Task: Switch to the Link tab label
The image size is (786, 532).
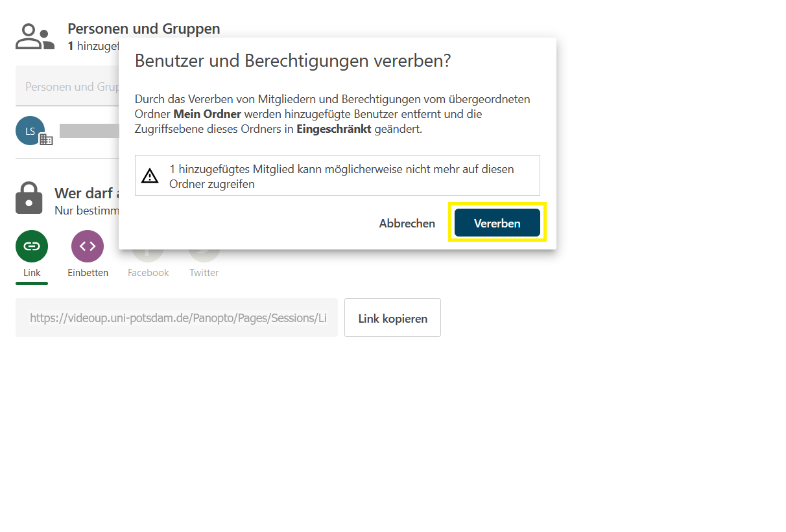Action: (32, 273)
